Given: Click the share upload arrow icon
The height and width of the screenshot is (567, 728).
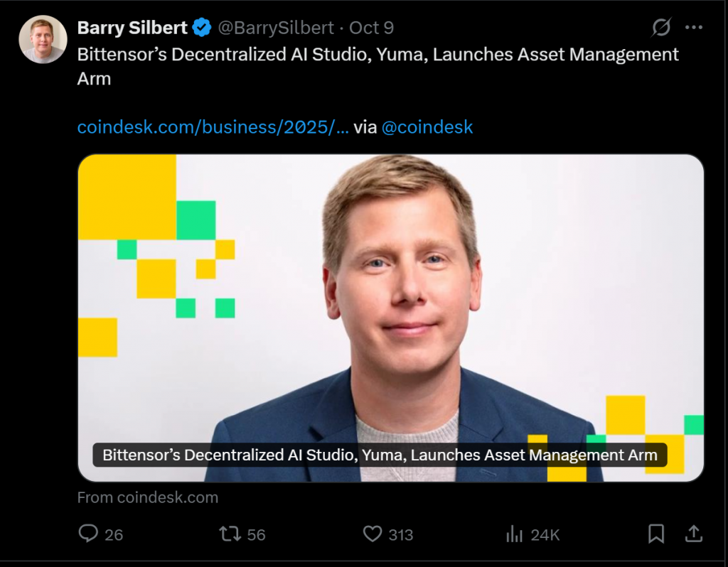Looking at the screenshot, I should [x=693, y=534].
